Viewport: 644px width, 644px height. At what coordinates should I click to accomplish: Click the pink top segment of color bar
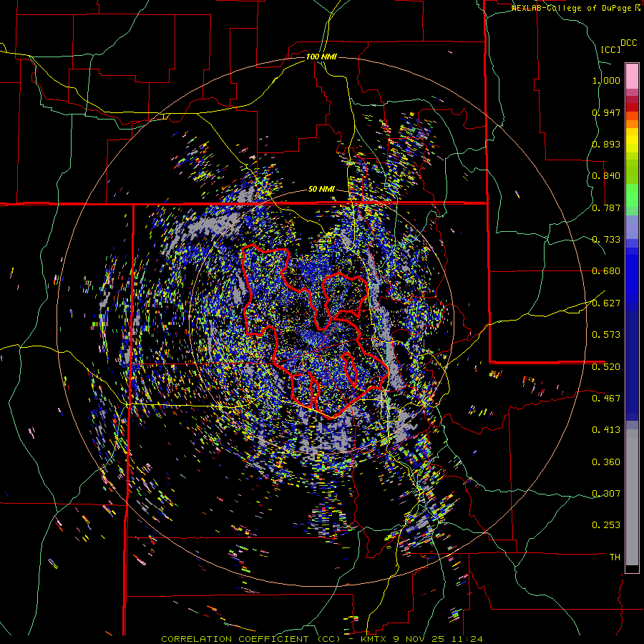[x=632, y=76]
